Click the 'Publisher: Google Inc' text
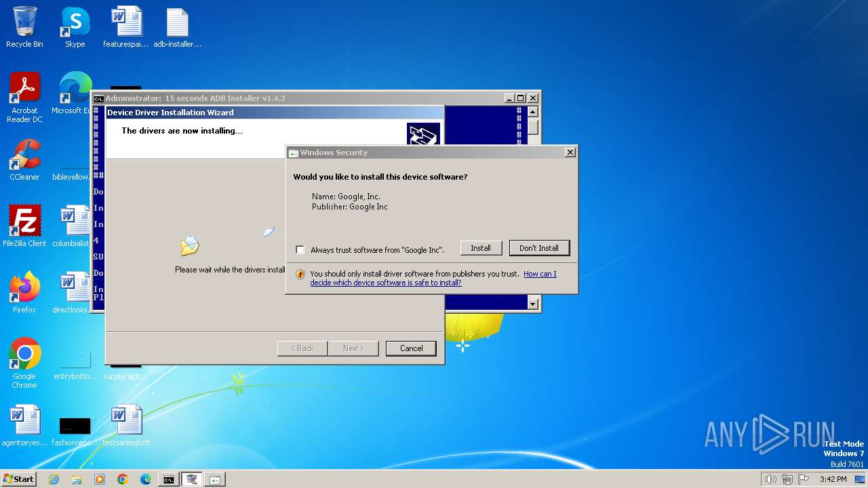Screen dimensions: 868x488 point(350,207)
